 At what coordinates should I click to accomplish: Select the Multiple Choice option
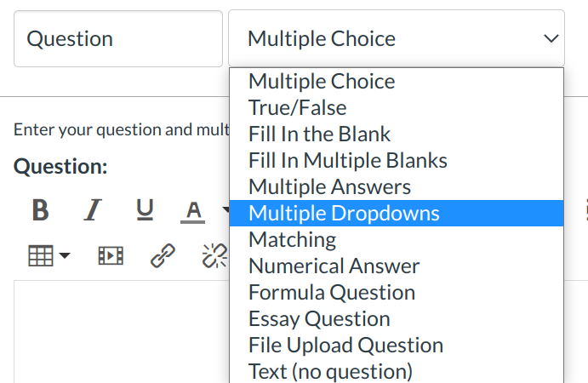point(322,82)
